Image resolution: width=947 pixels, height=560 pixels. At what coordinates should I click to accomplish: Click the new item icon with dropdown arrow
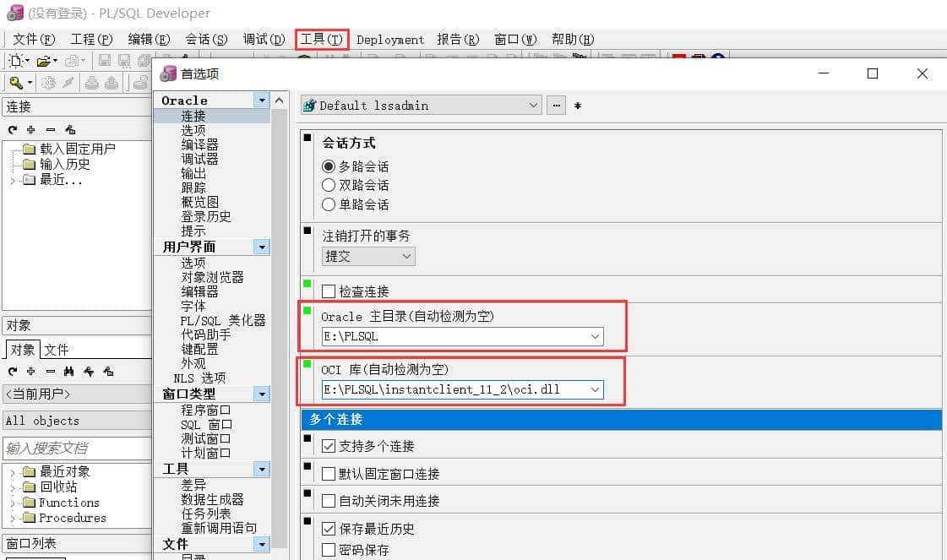point(17,60)
